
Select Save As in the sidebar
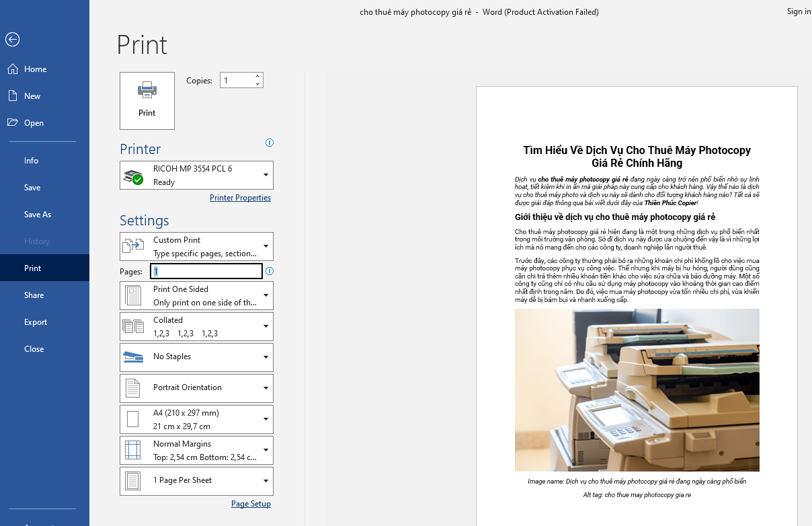(38, 215)
